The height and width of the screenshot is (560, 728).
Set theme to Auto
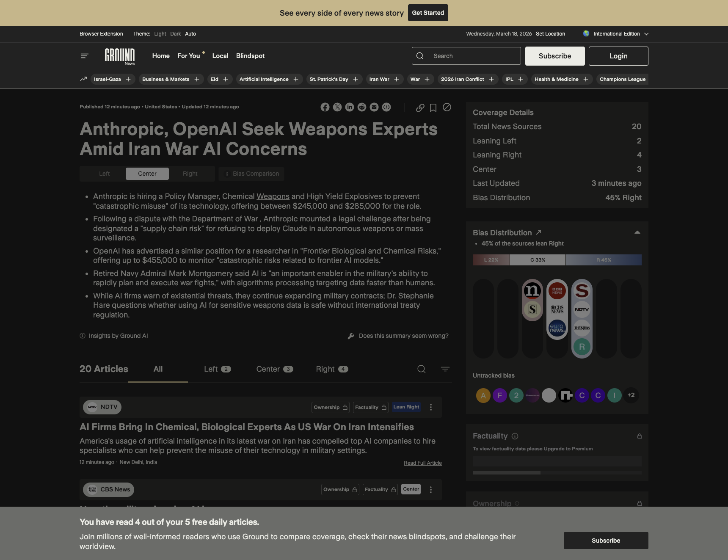tap(190, 34)
